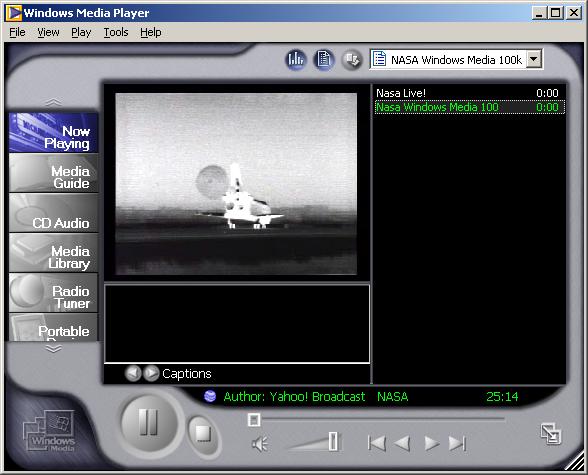
Task: Open the File menu
Action: (17, 32)
